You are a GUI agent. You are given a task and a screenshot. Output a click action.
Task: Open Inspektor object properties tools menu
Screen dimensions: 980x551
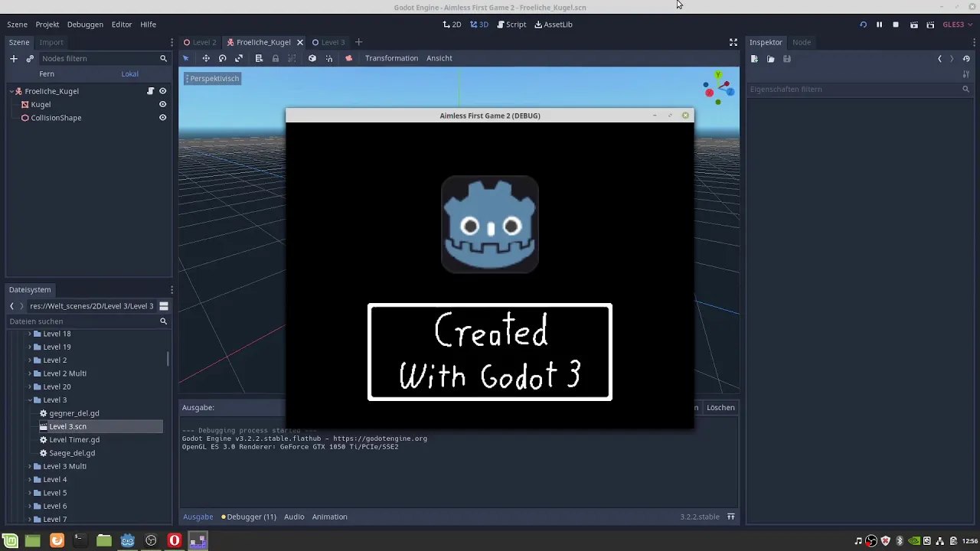[x=966, y=74]
